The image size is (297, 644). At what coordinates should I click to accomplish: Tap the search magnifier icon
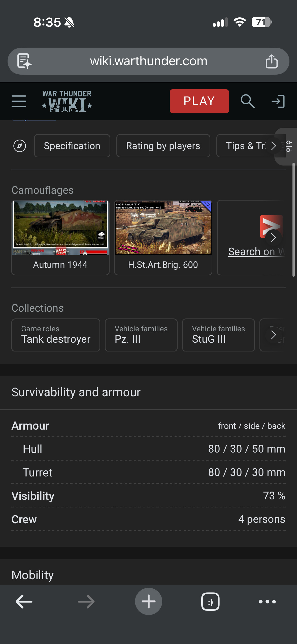pos(247,101)
